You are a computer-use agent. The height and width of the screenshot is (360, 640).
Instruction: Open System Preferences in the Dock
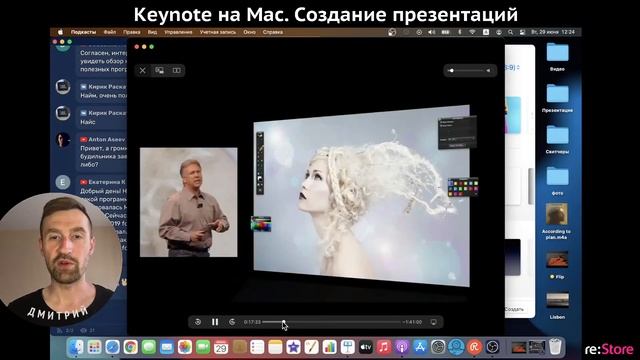coord(438,347)
